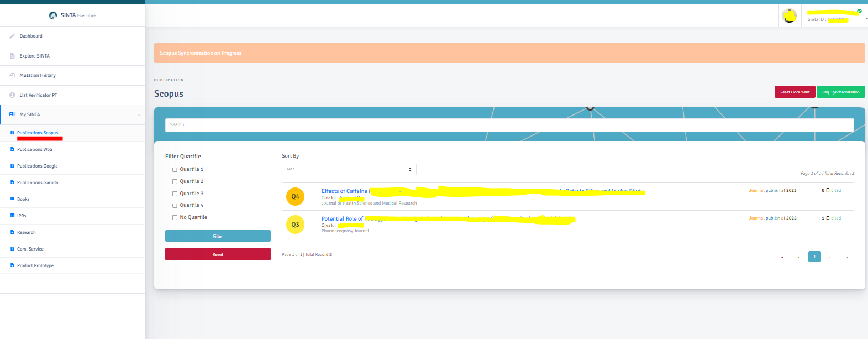
Task: Click the Publications WoS file icon
Action: 12,149
